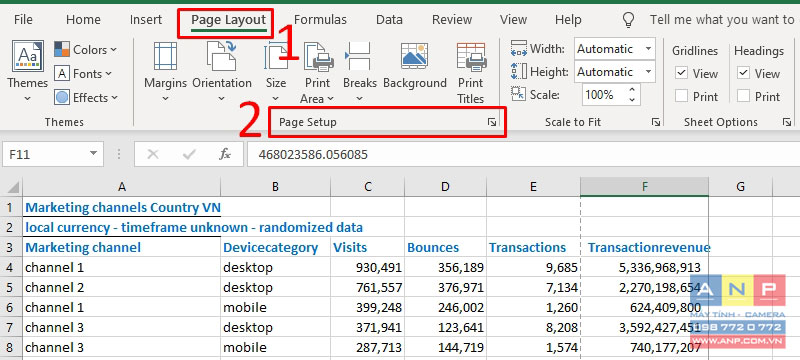Screen dimensions: 800x360
Task: Open theme Fonts dropdown
Action: pyautogui.click(x=83, y=73)
